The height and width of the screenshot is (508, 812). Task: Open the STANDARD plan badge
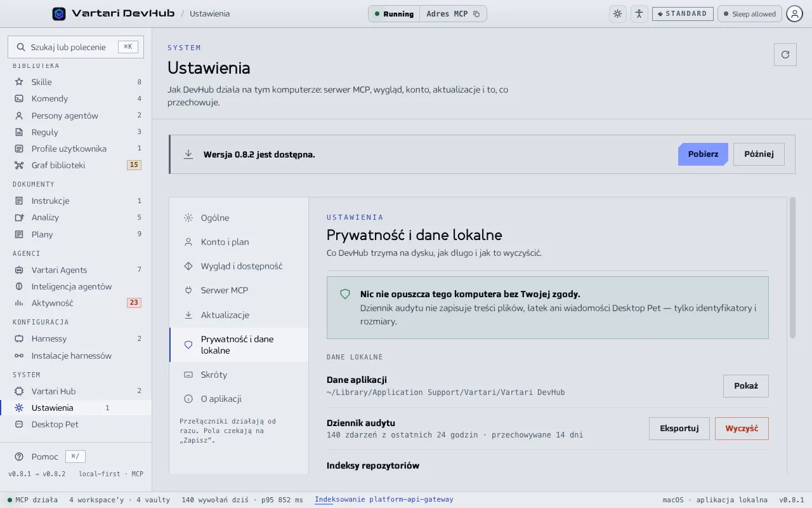coord(683,14)
